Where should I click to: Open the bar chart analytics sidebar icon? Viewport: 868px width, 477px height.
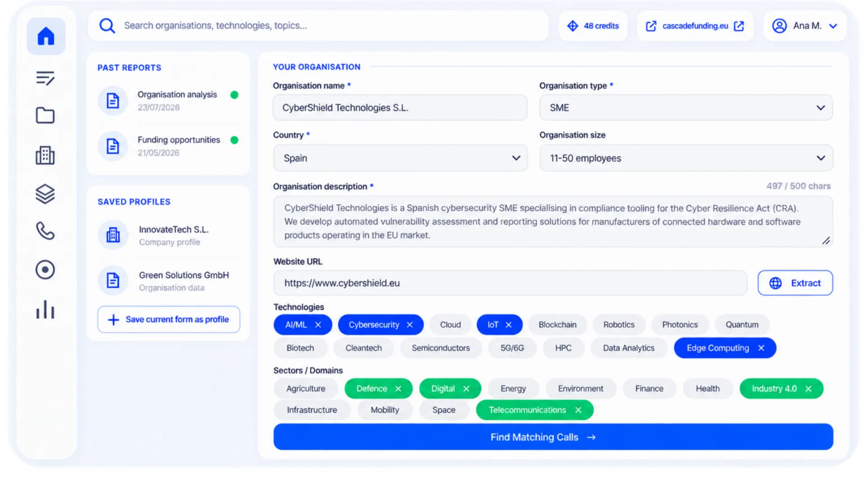(x=45, y=310)
